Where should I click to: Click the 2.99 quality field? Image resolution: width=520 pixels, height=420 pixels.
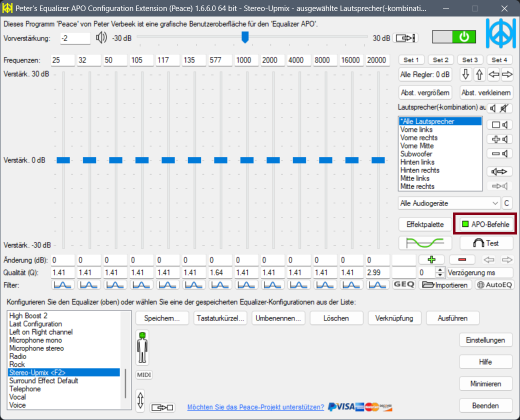tap(377, 272)
